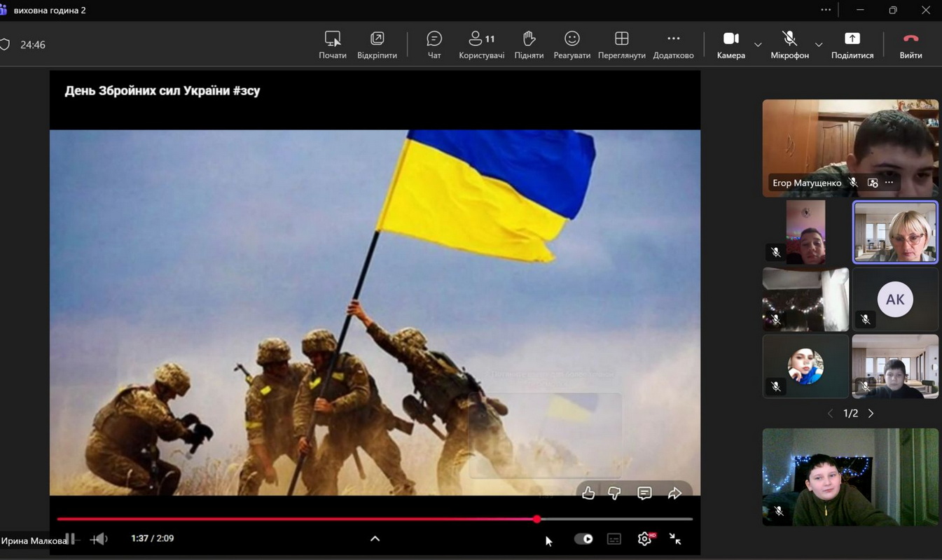Image resolution: width=942 pixels, height=560 pixels.
Task: Expand the chevron below the video
Action: coord(375,538)
